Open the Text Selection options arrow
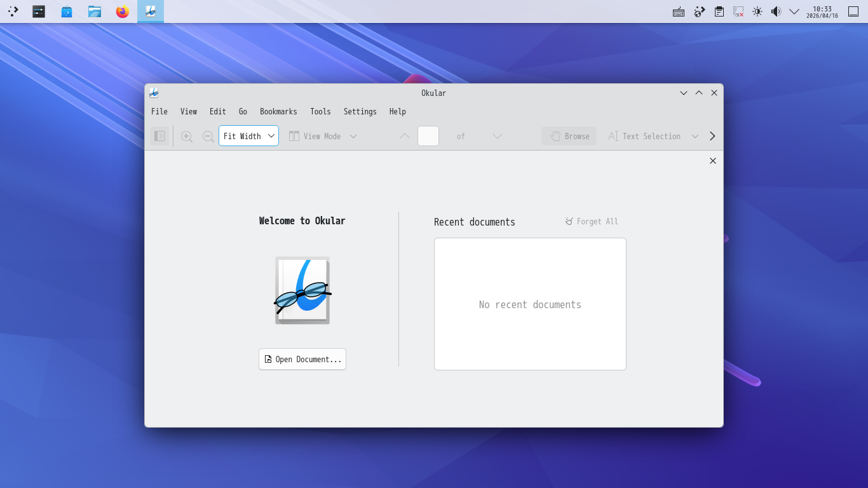The width and height of the screenshot is (868, 488). 695,136
